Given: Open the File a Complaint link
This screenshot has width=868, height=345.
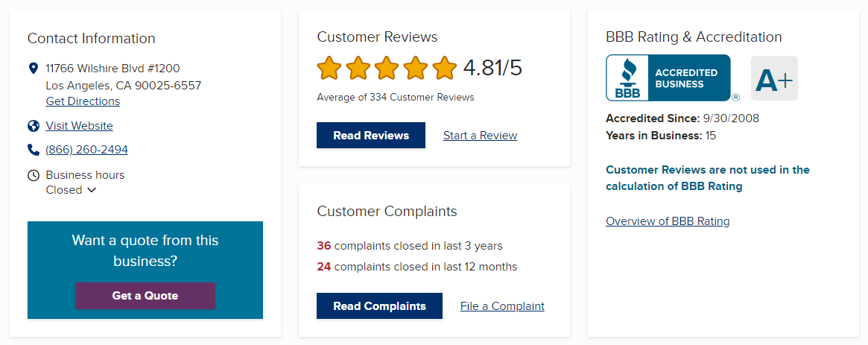Looking at the screenshot, I should pyautogui.click(x=502, y=306).
